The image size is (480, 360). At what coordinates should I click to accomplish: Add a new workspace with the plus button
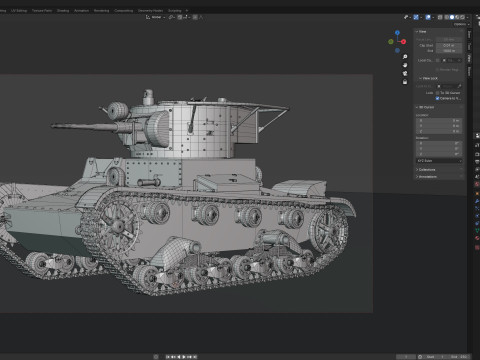coord(187,11)
